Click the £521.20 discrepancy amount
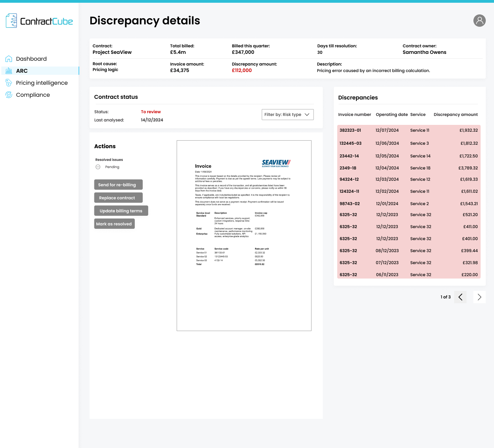The width and height of the screenshot is (494, 448). coord(470,215)
